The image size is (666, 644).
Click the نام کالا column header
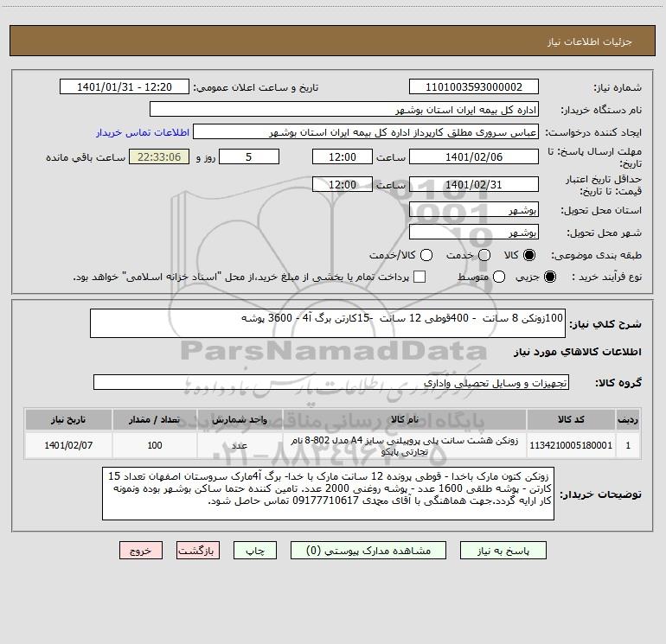[405, 419]
